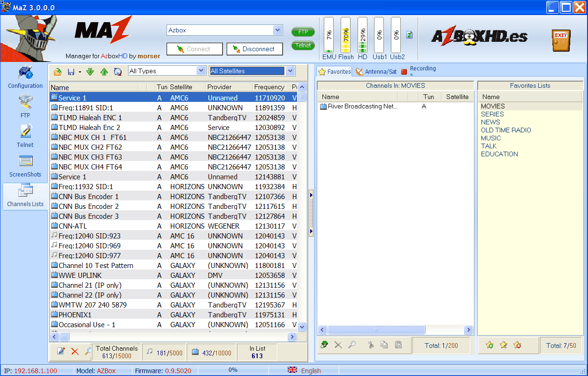Sort channels by the Frequency column header
This screenshot has width=588, height=376.
(271, 87)
